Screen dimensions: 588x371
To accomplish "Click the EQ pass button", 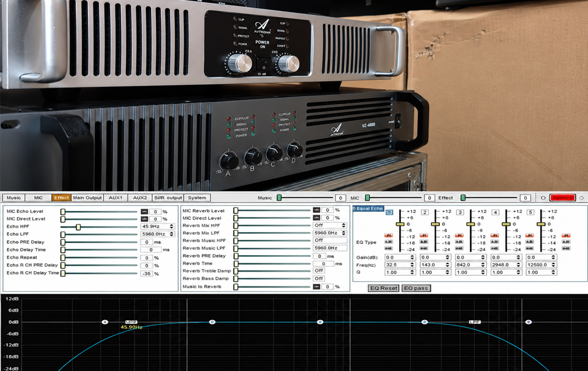I will point(416,288).
